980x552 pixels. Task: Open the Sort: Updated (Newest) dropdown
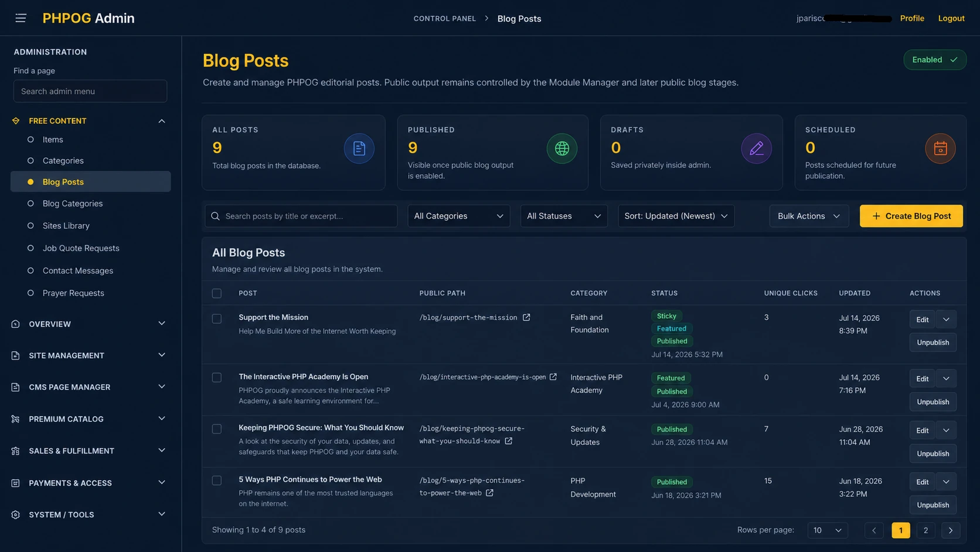(x=676, y=216)
